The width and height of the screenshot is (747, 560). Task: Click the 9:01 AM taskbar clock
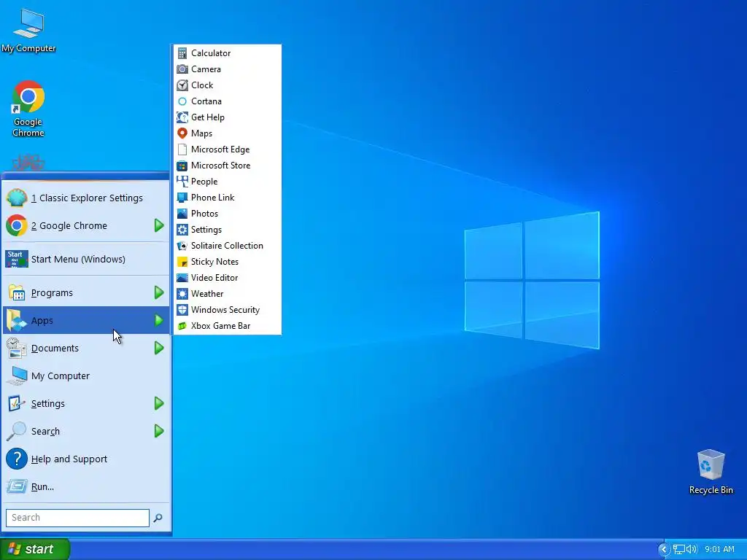pos(719,549)
